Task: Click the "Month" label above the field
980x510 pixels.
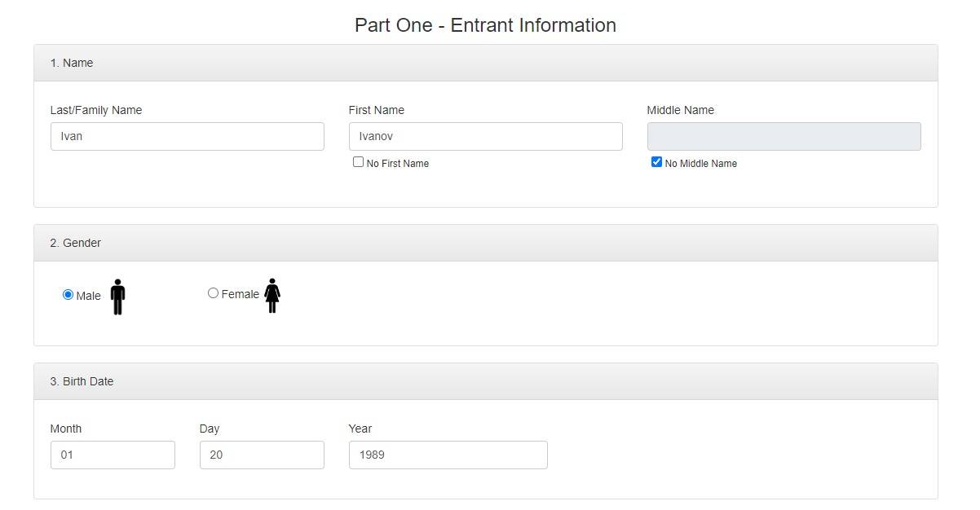Action: [66, 429]
